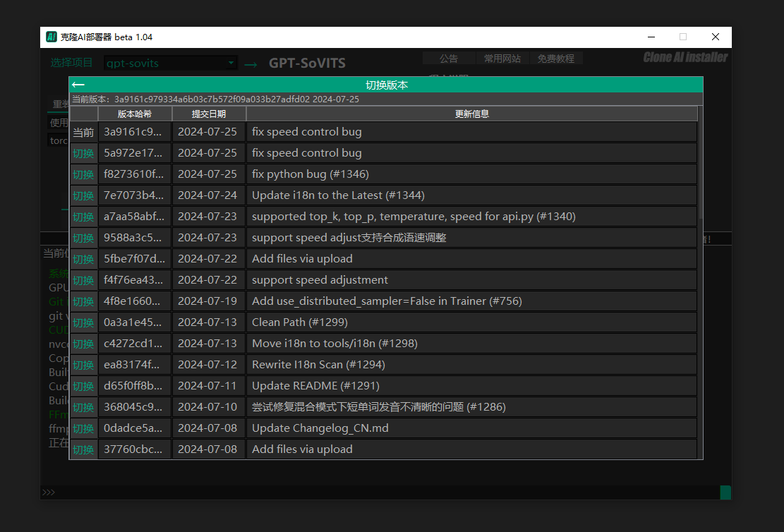Click 切换 for commit d65f0ff8b
This screenshot has width=784, height=532.
click(83, 386)
